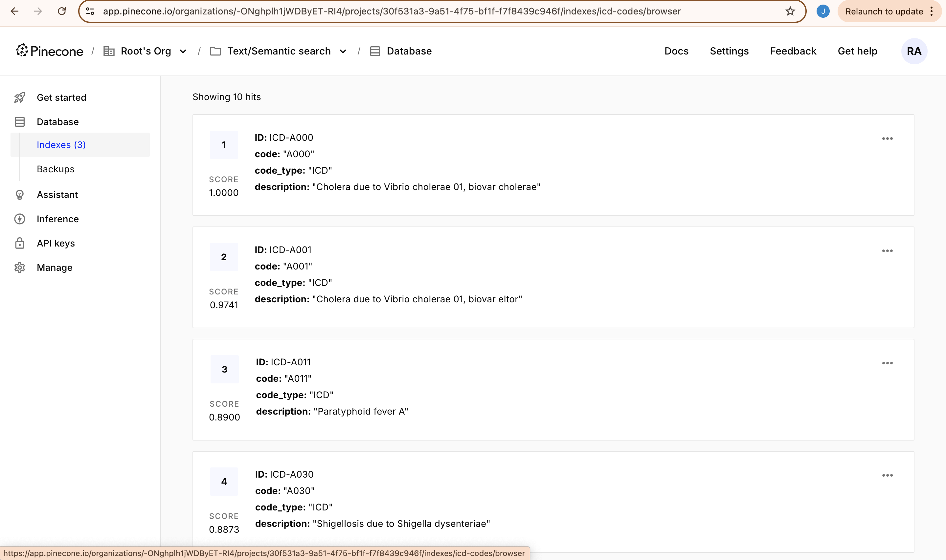The image size is (946, 560).
Task: Expand the Text/Semantic search project dropdown
Action: [x=343, y=51]
